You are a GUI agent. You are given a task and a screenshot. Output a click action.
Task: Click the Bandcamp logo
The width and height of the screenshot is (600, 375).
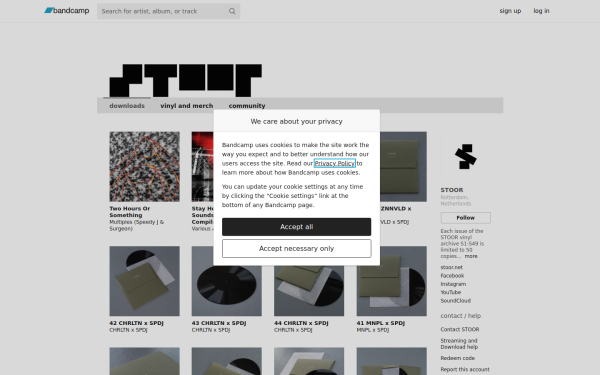click(x=67, y=11)
